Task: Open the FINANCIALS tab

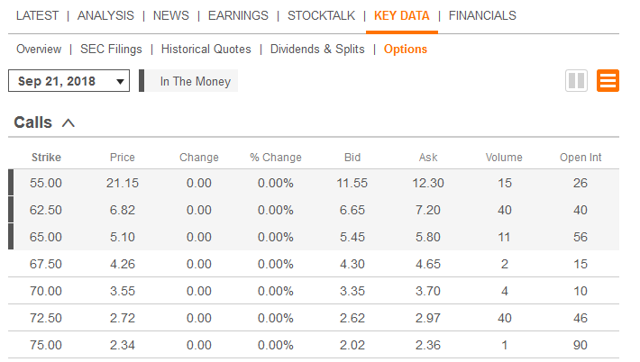Action: (x=482, y=16)
